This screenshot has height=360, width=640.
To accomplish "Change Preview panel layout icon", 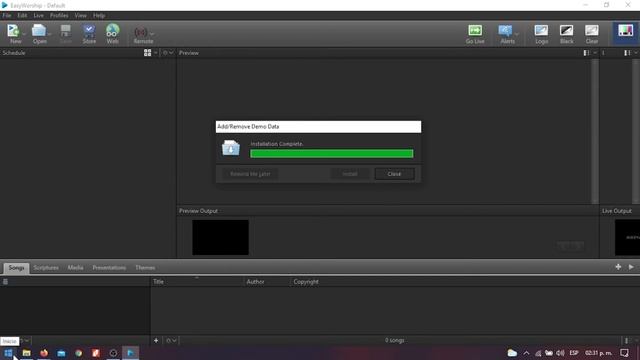I will pyautogui.click(x=586, y=53).
